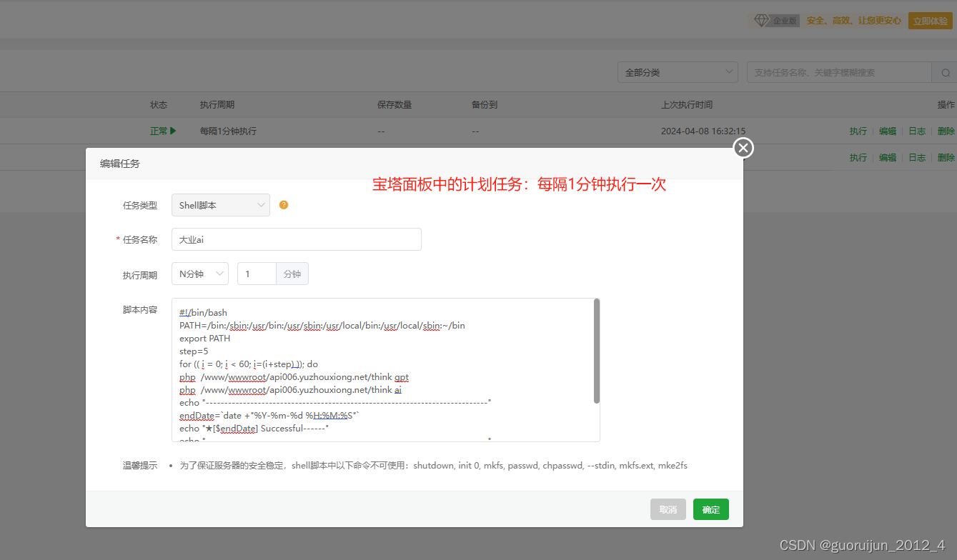The height and width of the screenshot is (560, 957).
Task: Click 日志 in the second task row
Action: [x=917, y=157]
